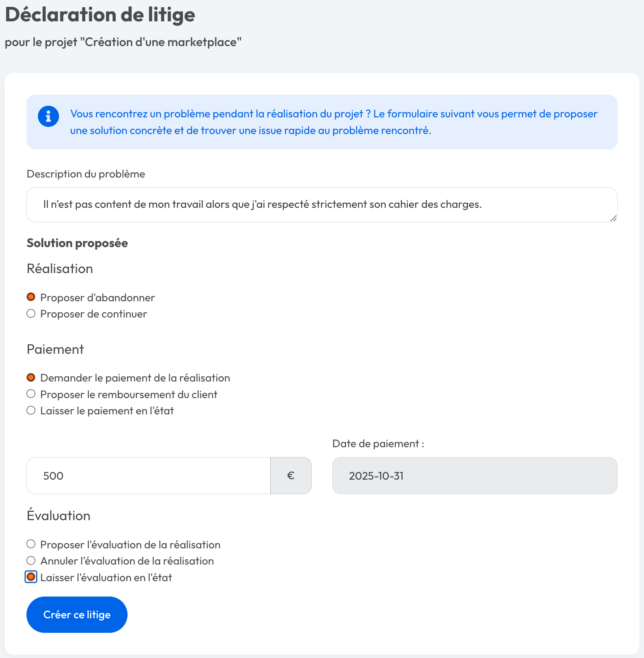
Task: Choose "Annuler l'évaluation de la réalisation" option
Action: [31, 561]
